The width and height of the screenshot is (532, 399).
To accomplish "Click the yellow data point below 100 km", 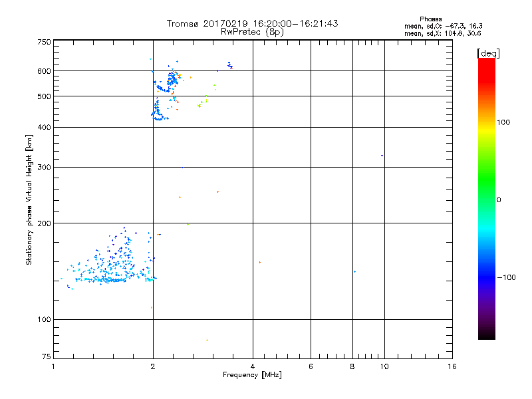I will click(207, 340).
